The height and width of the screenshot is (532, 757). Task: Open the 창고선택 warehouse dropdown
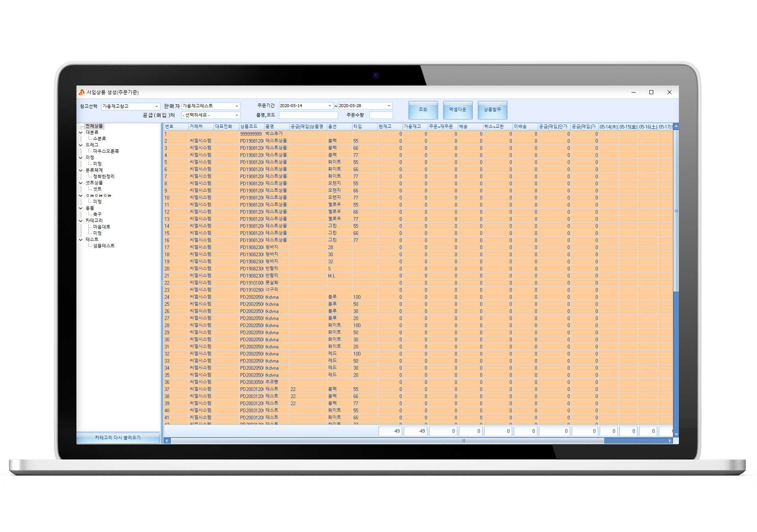coord(157,106)
